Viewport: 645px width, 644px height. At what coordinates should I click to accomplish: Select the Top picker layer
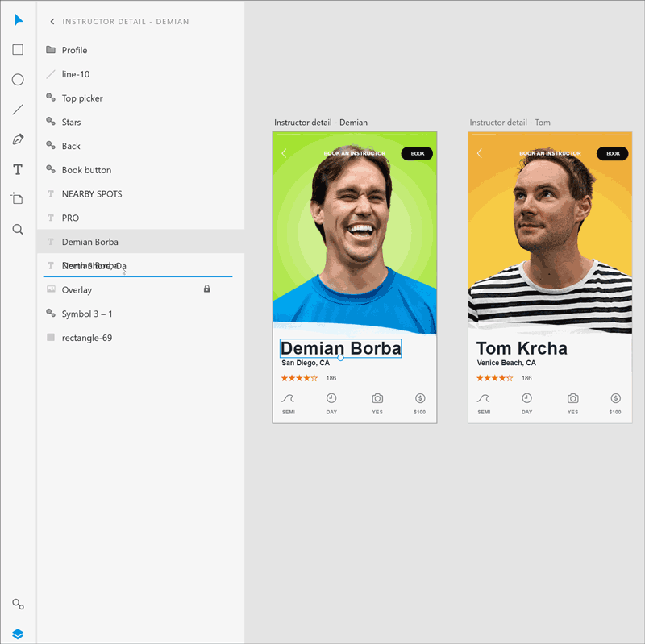click(82, 98)
